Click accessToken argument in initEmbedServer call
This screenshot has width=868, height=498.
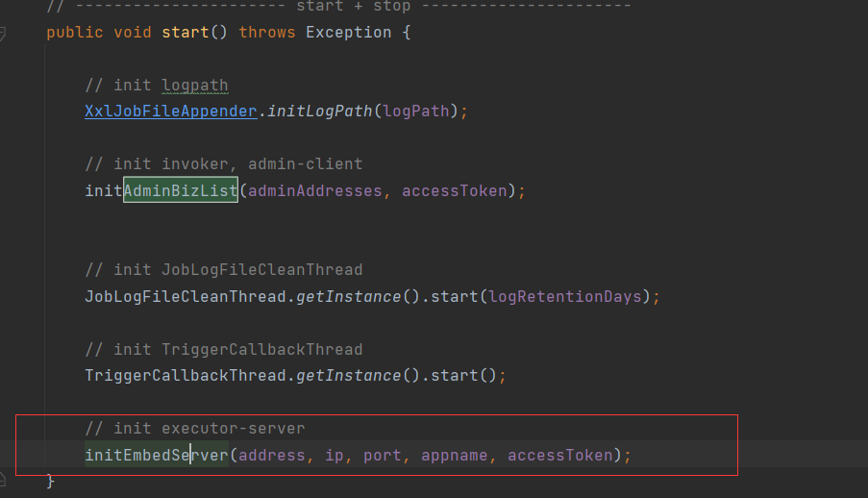559,455
